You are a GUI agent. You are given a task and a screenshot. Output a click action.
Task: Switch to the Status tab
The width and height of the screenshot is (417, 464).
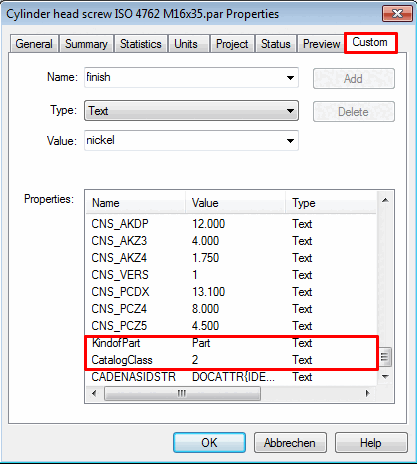(276, 44)
